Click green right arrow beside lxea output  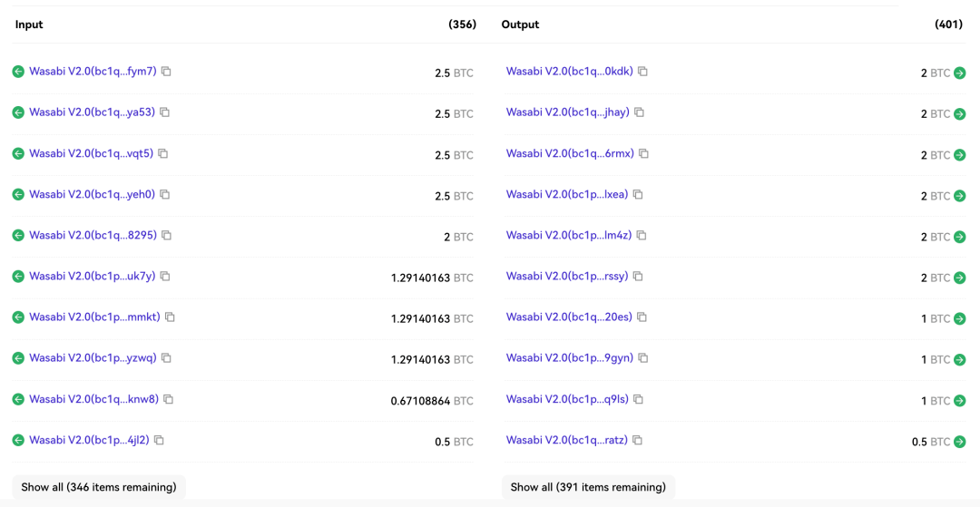point(960,196)
